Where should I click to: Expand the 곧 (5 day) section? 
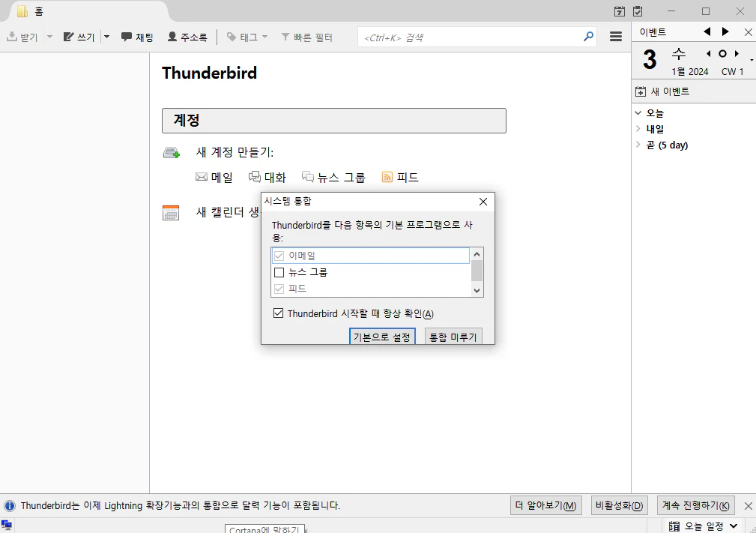(x=638, y=145)
